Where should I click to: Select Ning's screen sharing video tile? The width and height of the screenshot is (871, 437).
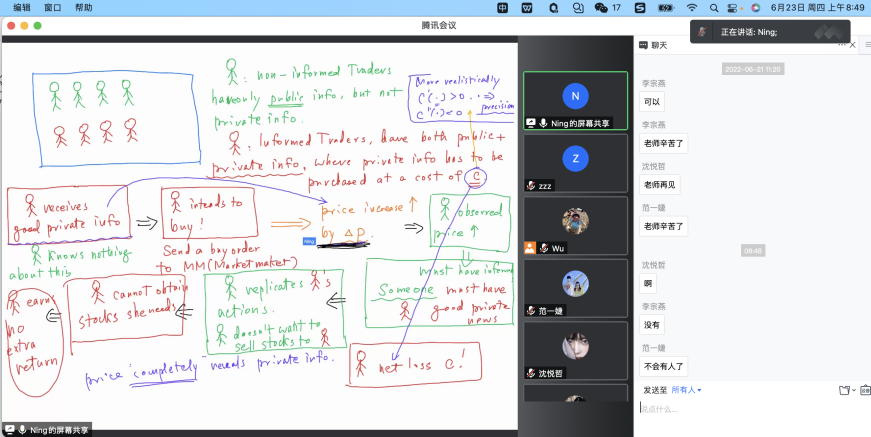point(575,101)
